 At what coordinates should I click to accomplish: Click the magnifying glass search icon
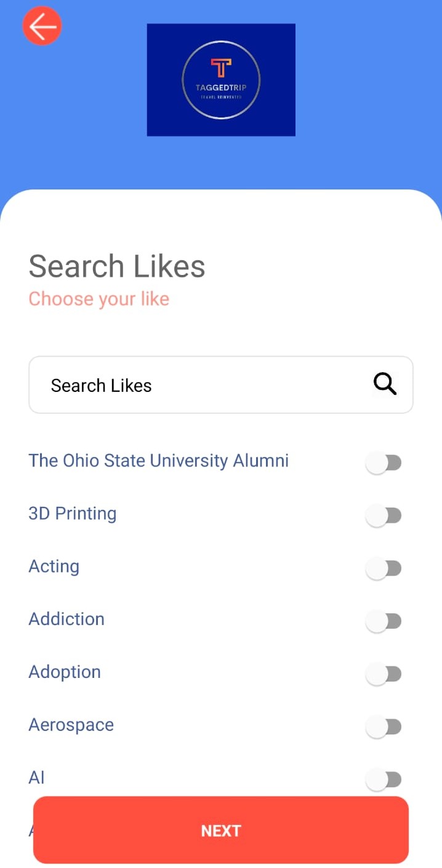pos(385,384)
